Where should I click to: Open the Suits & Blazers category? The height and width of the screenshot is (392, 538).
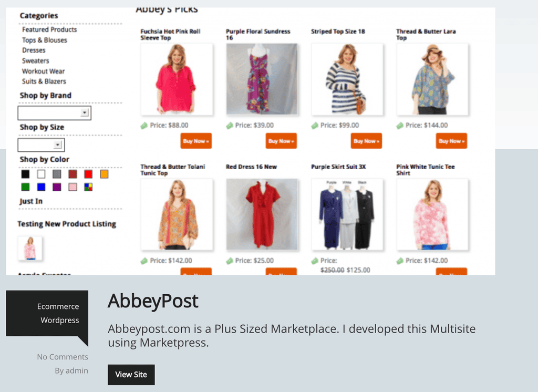(x=44, y=81)
